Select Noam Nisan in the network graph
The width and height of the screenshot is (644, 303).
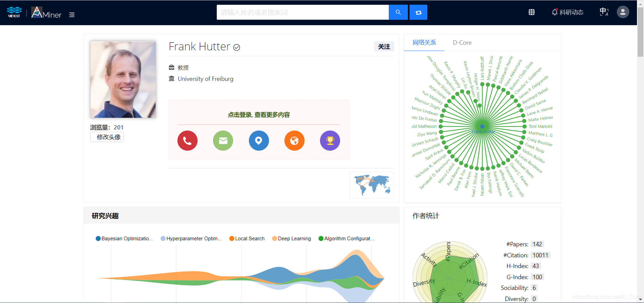point(482,185)
